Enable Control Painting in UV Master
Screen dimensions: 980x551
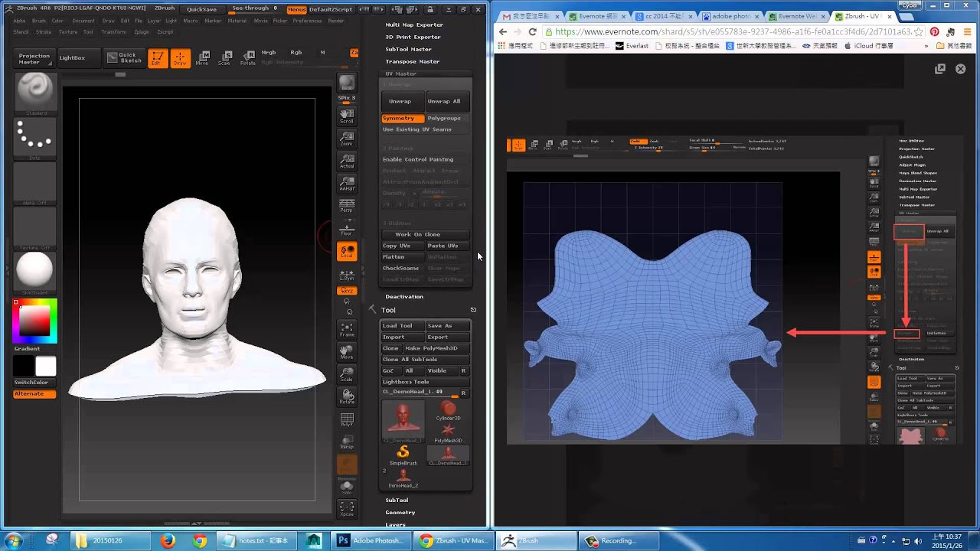[424, 159]
